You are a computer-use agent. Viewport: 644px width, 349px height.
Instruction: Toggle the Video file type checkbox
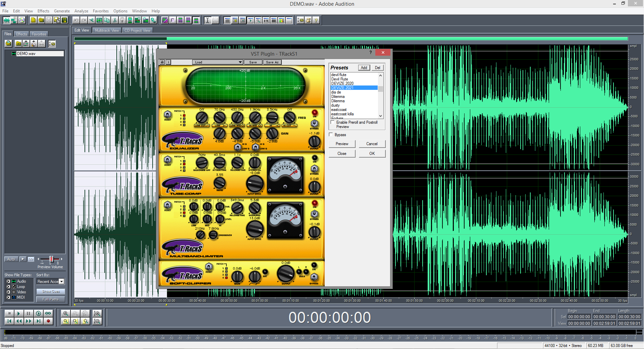click(8, 292)
